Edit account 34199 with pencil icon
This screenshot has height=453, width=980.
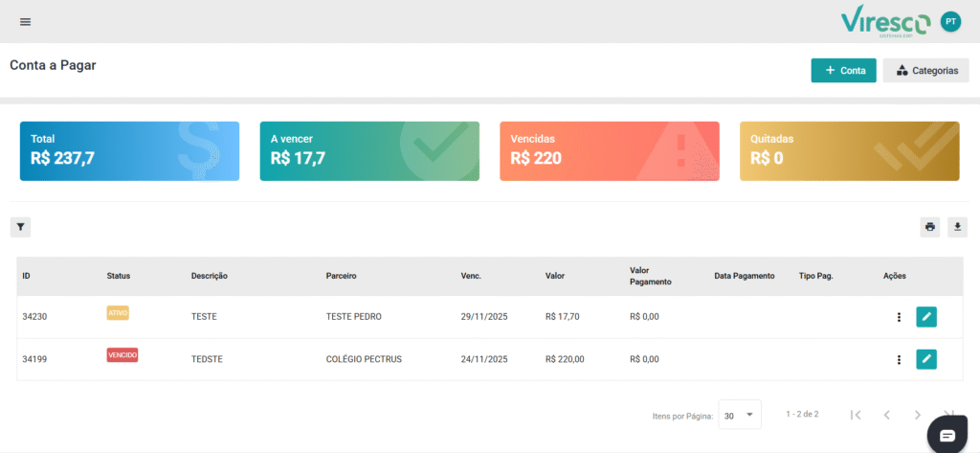coord(926,359)
